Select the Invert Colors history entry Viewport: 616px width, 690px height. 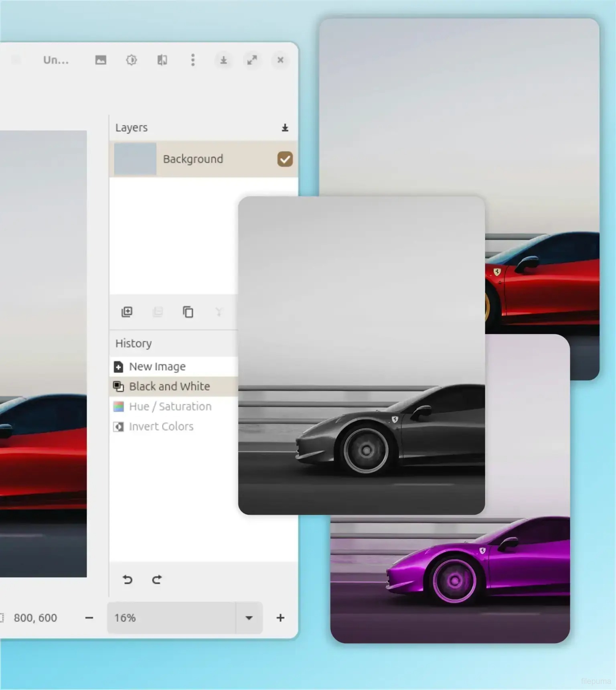tap(161, 426)
